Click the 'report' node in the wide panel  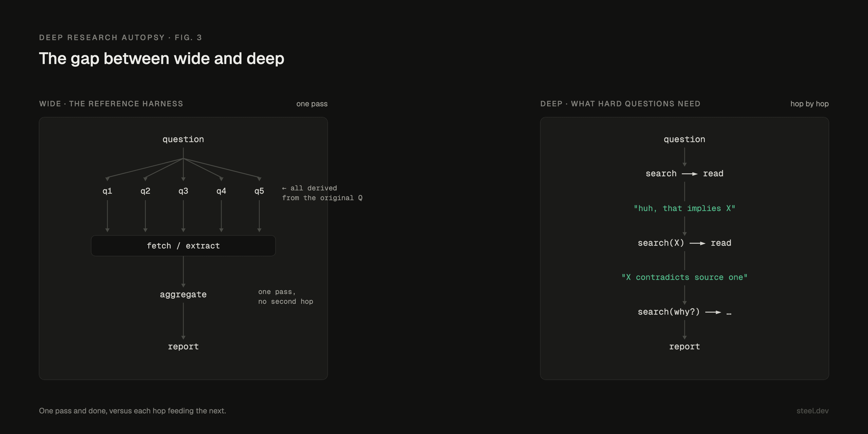click(x=183, y=346)
